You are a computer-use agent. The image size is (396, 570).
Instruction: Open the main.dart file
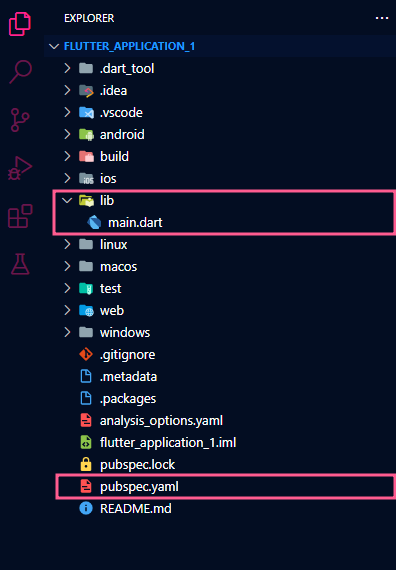click(135, 222)
